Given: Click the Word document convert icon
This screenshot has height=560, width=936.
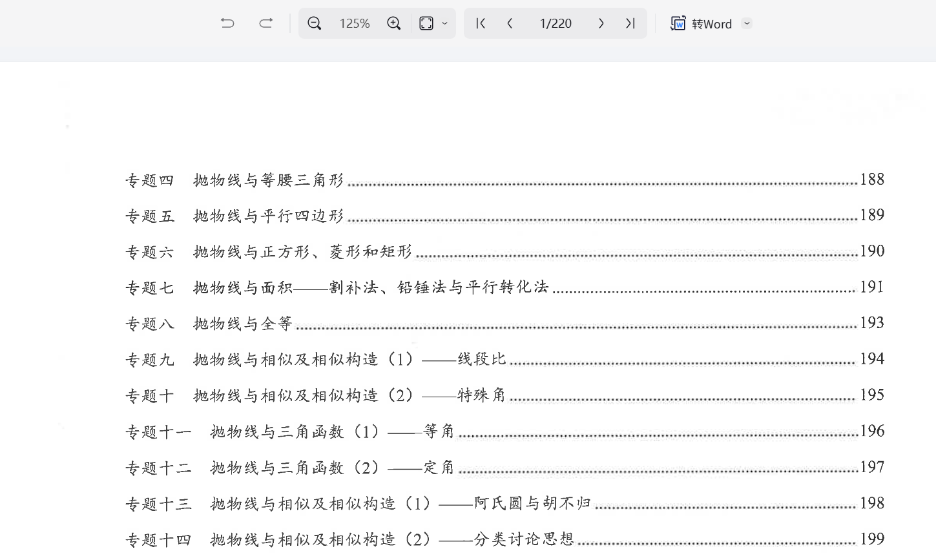Looking at the screenshot, I should tap(678, 23).
